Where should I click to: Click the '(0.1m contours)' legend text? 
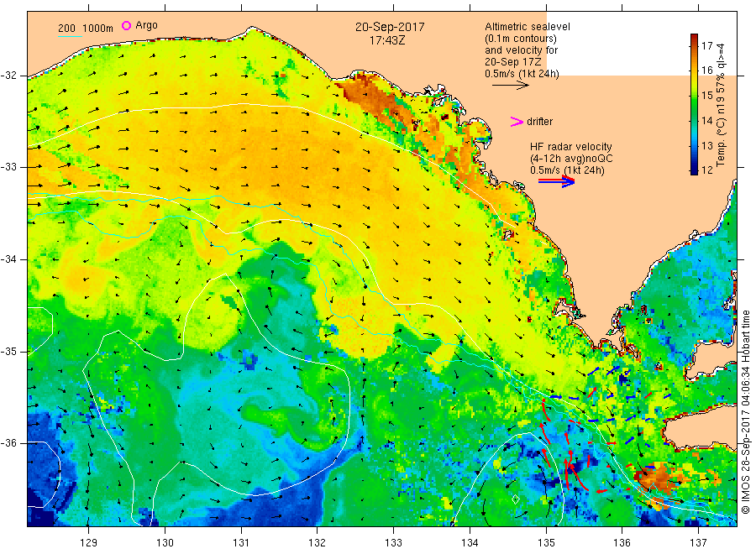[521, 39]
